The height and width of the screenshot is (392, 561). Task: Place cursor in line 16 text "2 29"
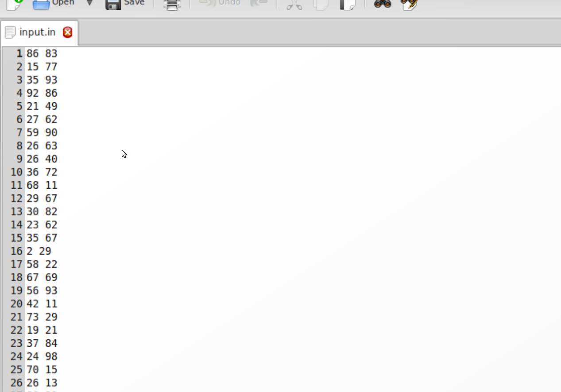[39, 251]
